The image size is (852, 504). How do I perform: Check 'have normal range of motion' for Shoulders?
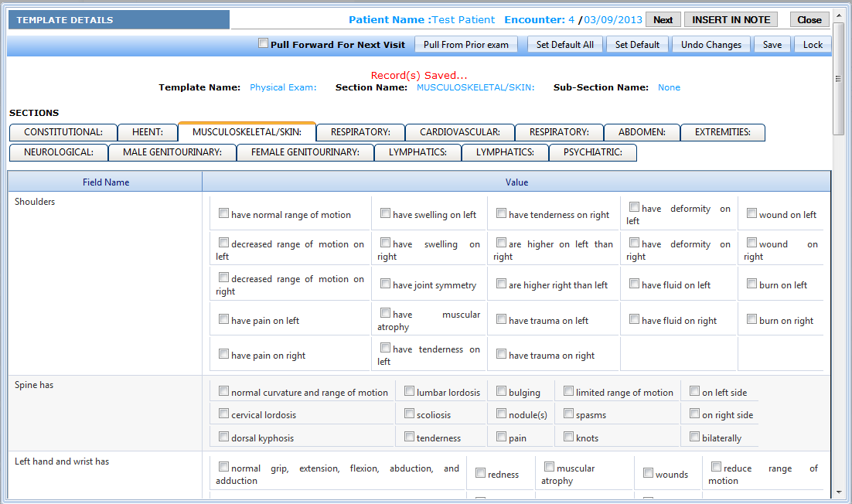tap(224, 213)
